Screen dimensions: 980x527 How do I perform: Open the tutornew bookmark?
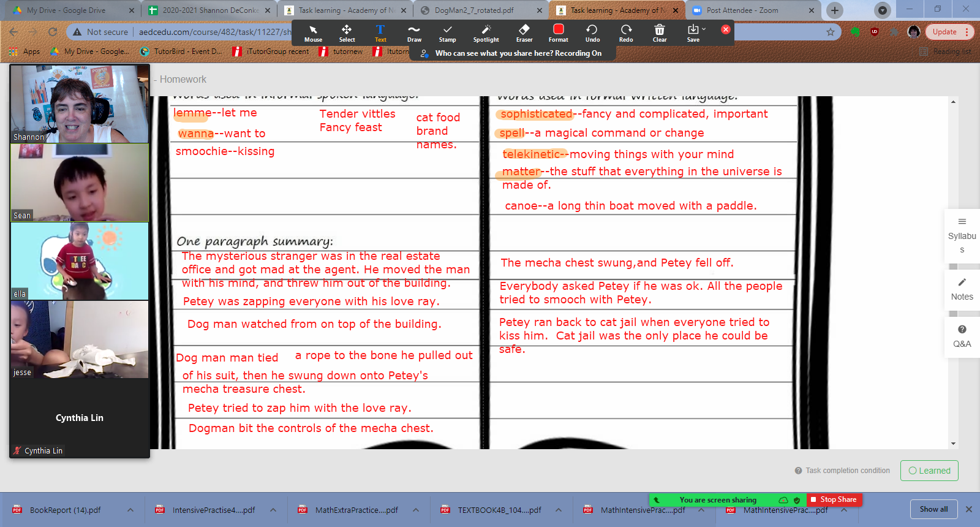click(342, 51)
